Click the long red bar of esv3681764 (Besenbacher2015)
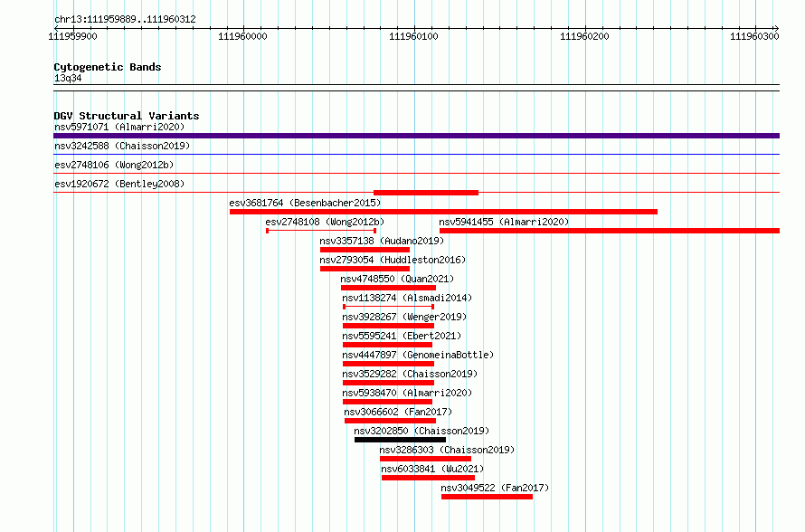The width and height of the screenshot is (805, 532). [443, 212]
